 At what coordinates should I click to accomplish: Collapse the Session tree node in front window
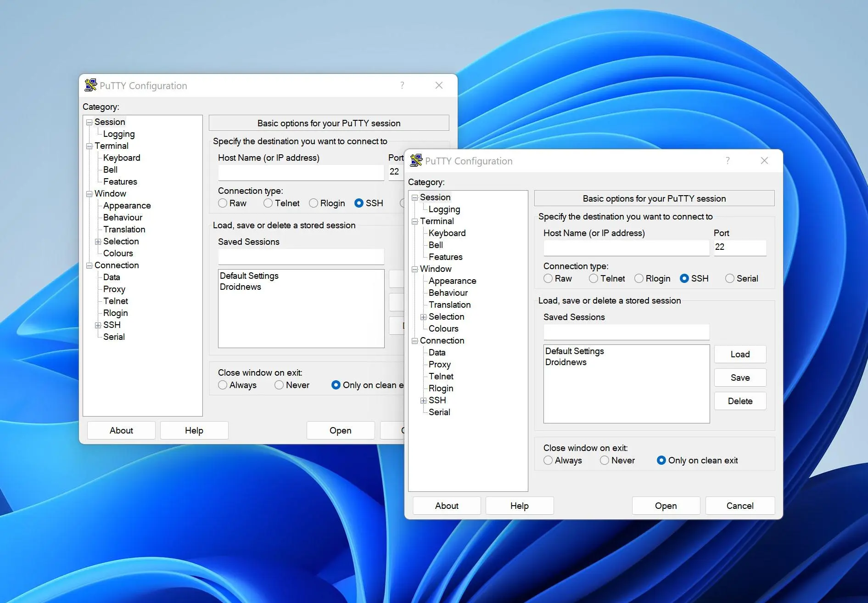coord(415,197)
